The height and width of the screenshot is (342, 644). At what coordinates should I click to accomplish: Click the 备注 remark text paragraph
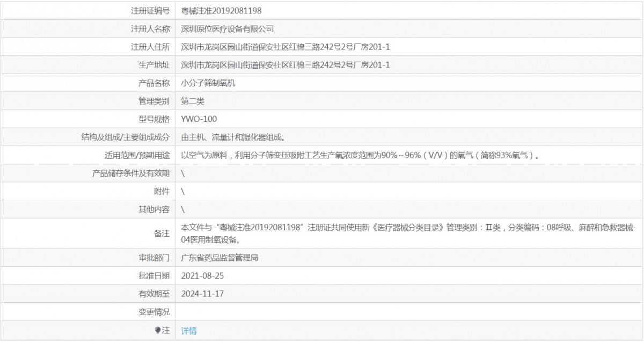point(409,234)
